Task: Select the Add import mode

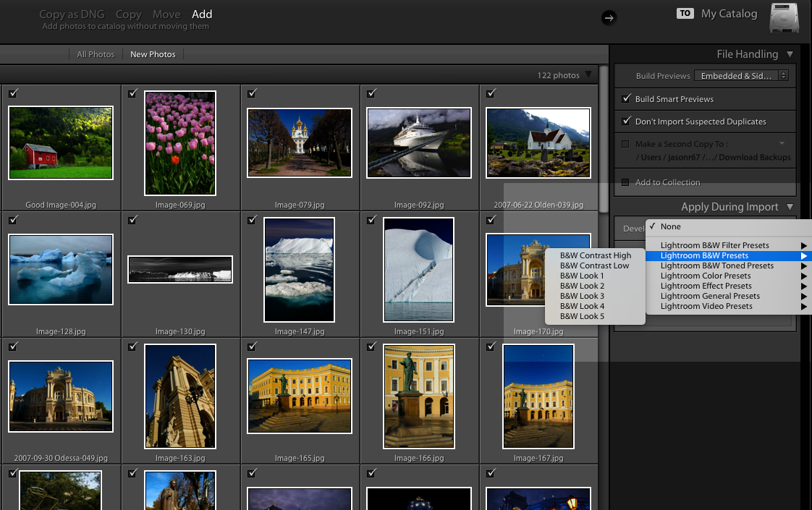Action: click(202, 14)
